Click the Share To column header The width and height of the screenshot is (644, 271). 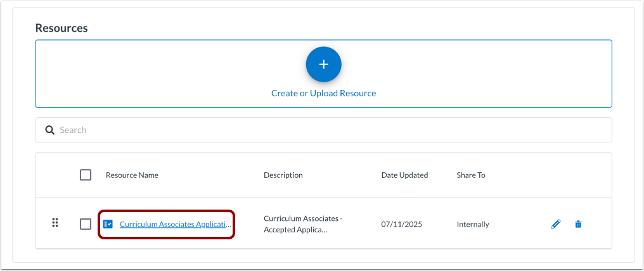click(471, 175)
